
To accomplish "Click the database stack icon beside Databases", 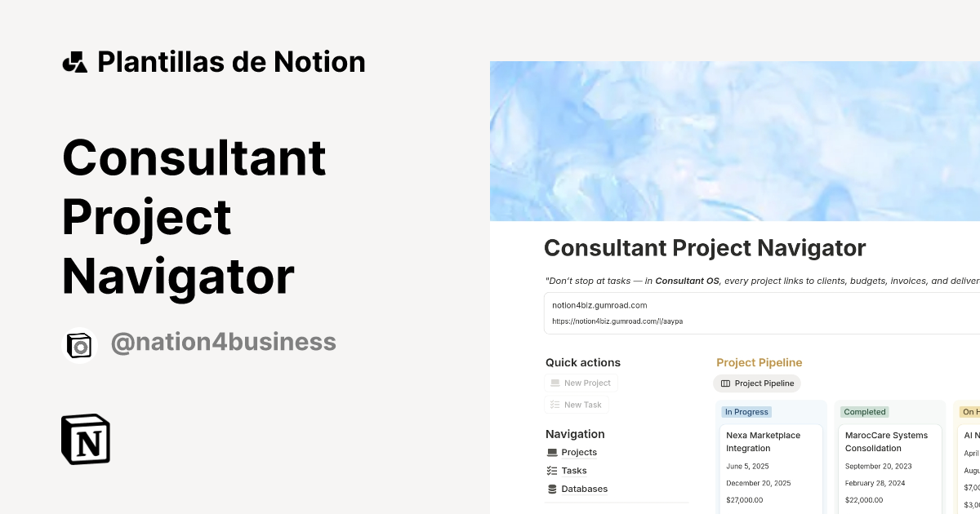I will pos(552,489).
